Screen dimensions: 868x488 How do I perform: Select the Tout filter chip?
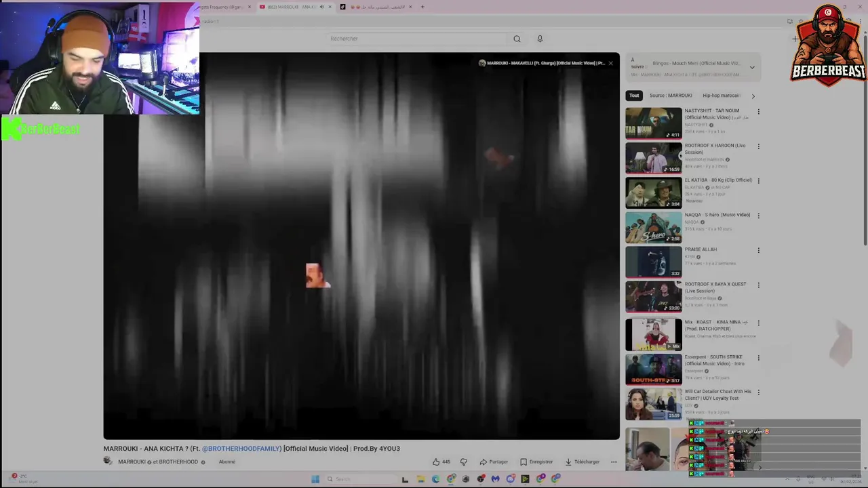coord(634,96)
